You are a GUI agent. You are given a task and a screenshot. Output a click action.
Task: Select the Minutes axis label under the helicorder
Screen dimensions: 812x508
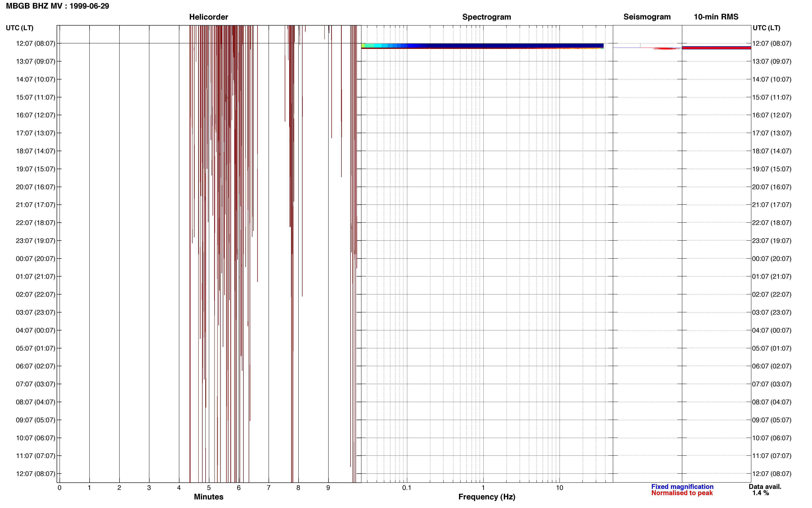pyautogui.click(x=209, y=497)
